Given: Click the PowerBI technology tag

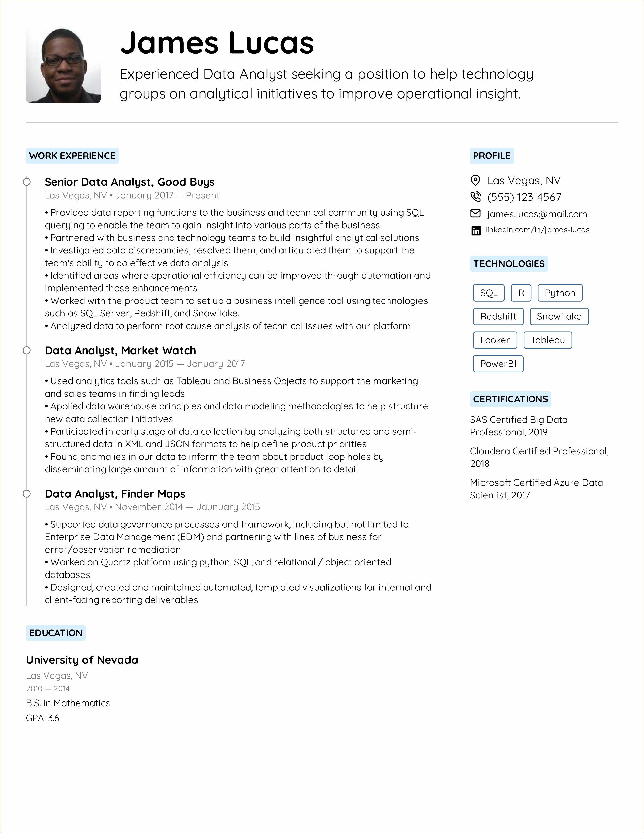Looking at the screenshot, I should [x=497, y=366].
